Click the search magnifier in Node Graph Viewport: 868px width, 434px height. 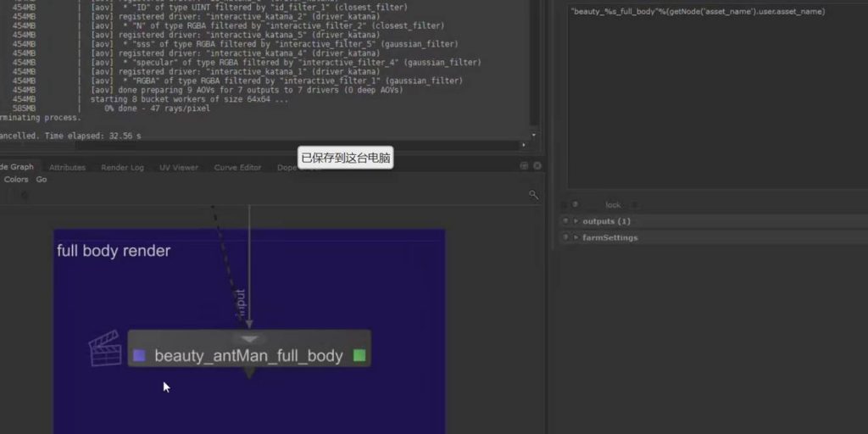pyautogui.click(x=533, y=195)
